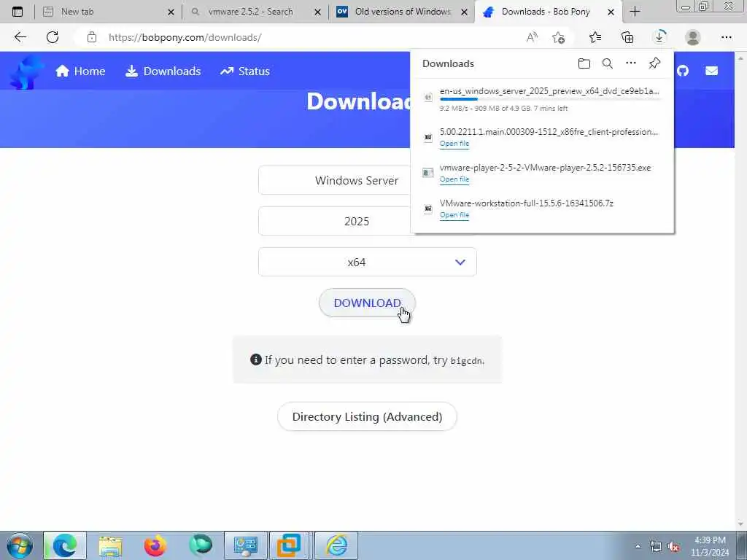Toggle the Downloads toolbar button

659,37
